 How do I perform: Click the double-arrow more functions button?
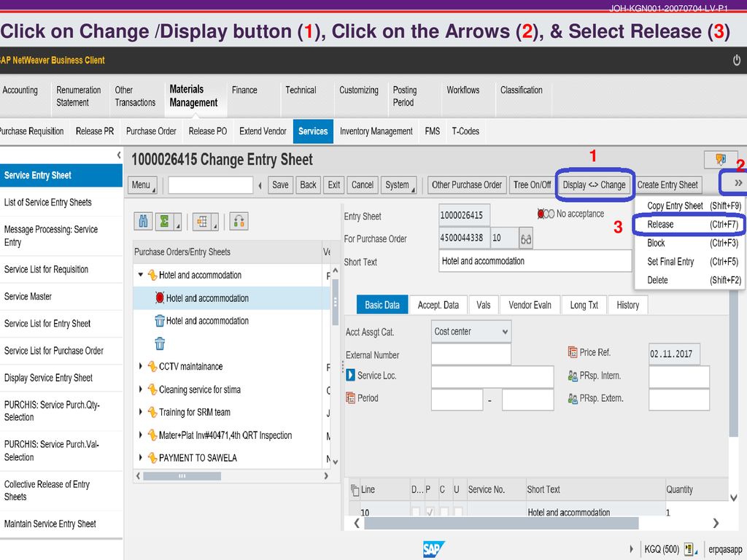(x=738, y=183)
